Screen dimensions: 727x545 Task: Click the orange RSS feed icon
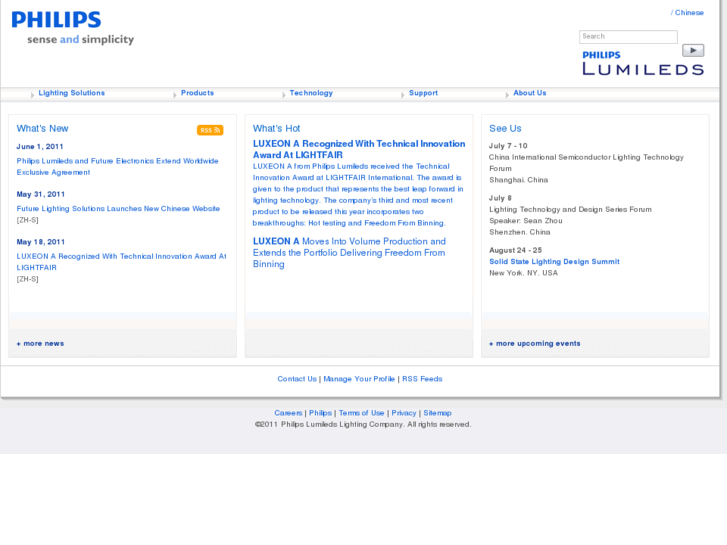210,130
